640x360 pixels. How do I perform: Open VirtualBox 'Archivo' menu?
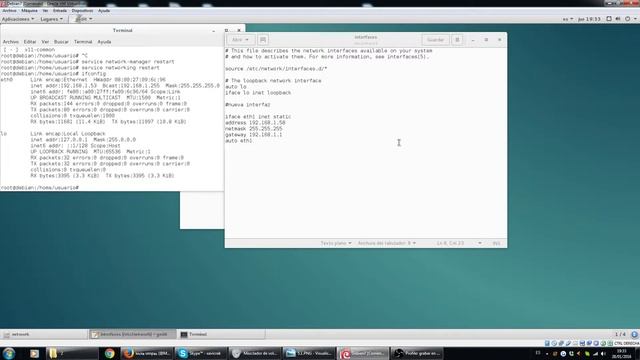(x=9, y=11)
